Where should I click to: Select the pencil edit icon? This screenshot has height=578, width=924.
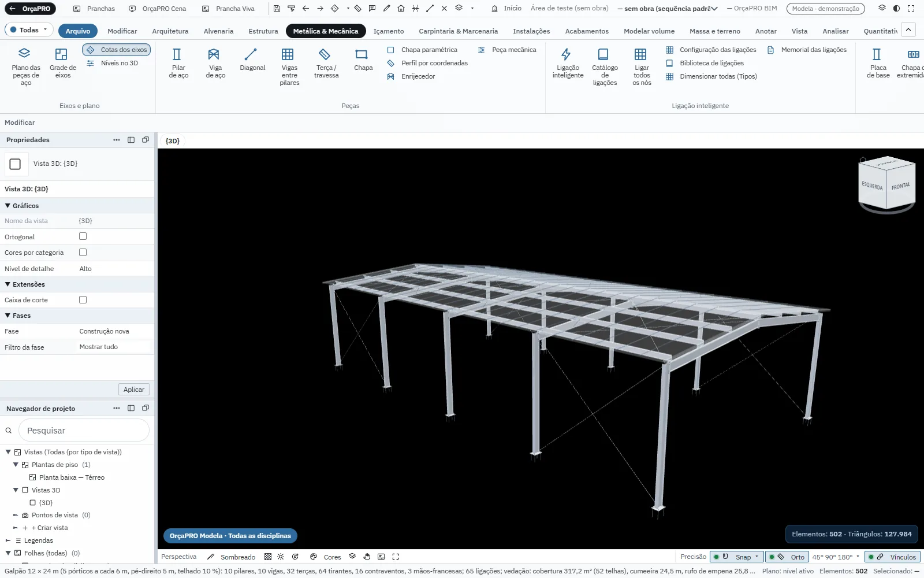click(386, 9)
